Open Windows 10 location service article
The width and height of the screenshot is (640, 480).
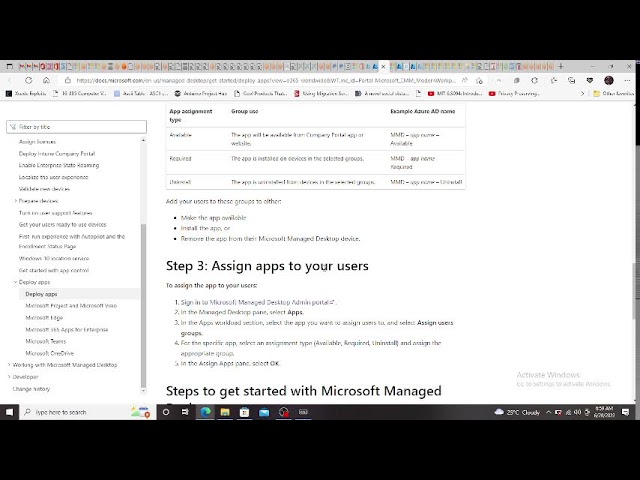coord(54,258)
